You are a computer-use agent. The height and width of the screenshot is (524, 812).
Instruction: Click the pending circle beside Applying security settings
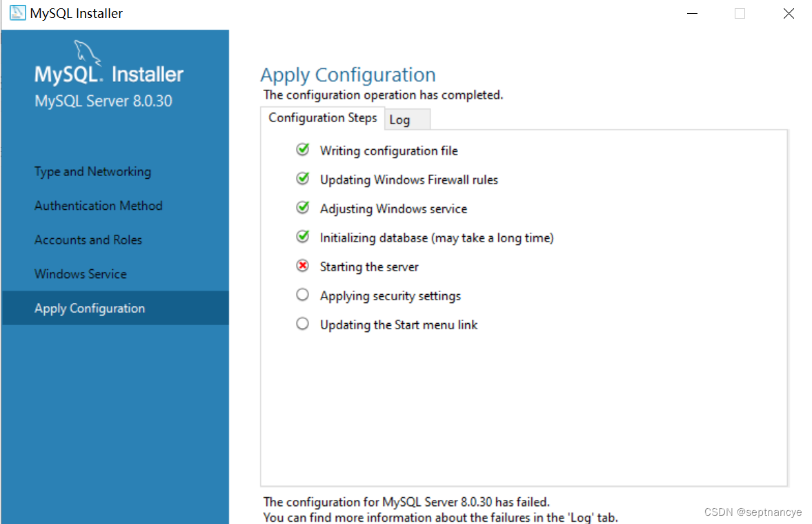[x=302, y=294]
